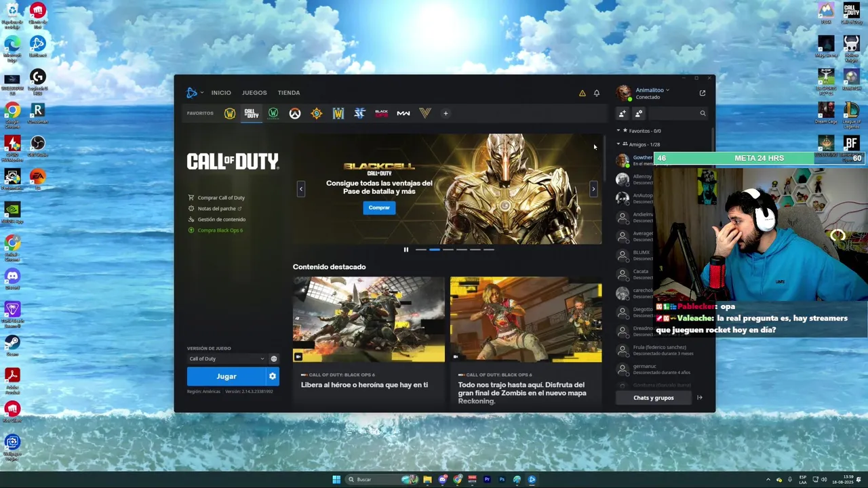Open the Steam desktop shortcut
The height and width of the screenshot is (488, 868).
tap(12, 345)
